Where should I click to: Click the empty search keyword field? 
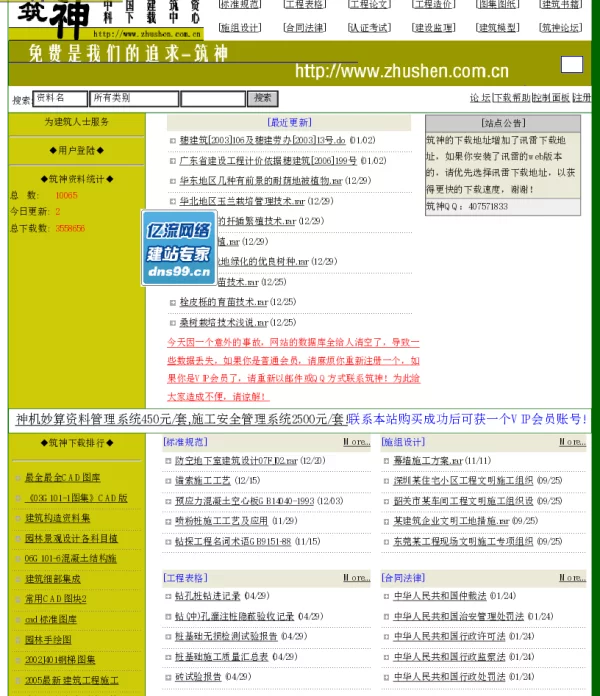pyautogui.click(x=213, y=99)
